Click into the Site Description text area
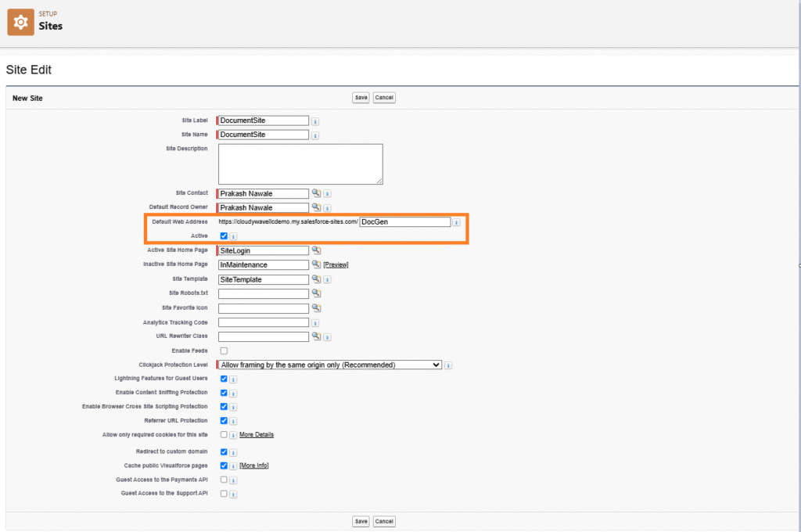This screenshot has width=801, height=532. click(300, 164)
